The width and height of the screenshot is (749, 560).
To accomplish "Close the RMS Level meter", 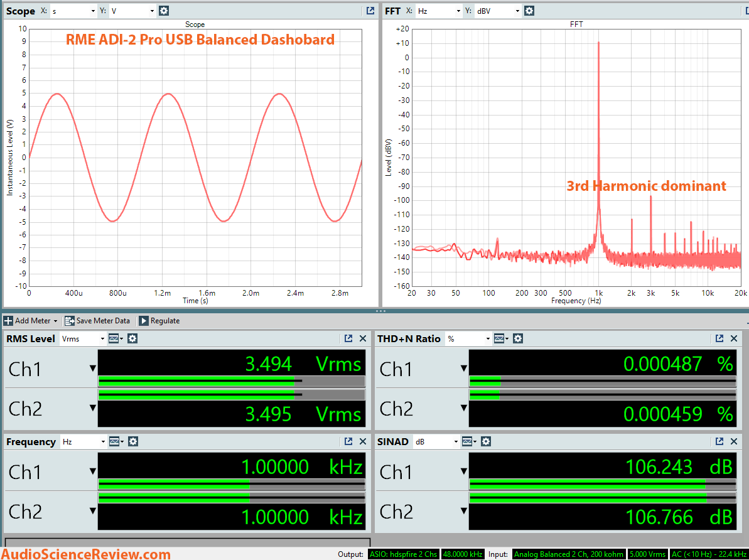I will tap(362, 338).
